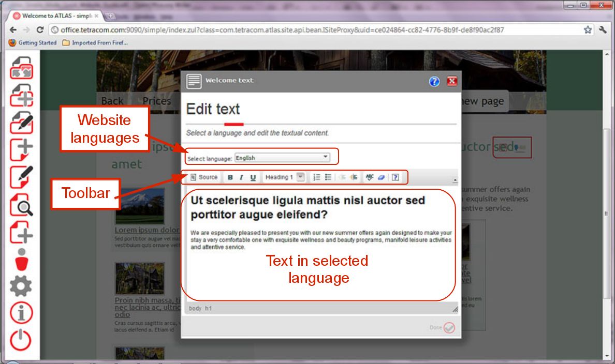Click the sidebar info icon
615x364 pixels.
point(21,312)
